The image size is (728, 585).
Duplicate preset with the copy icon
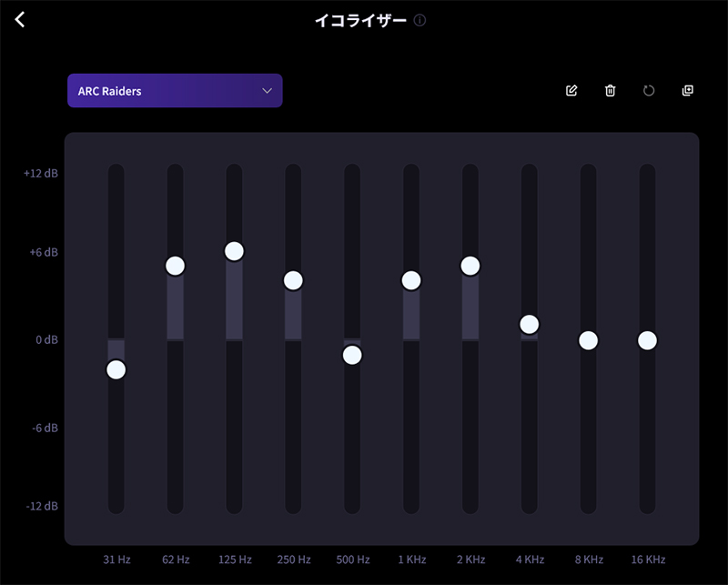coord(688,91)
